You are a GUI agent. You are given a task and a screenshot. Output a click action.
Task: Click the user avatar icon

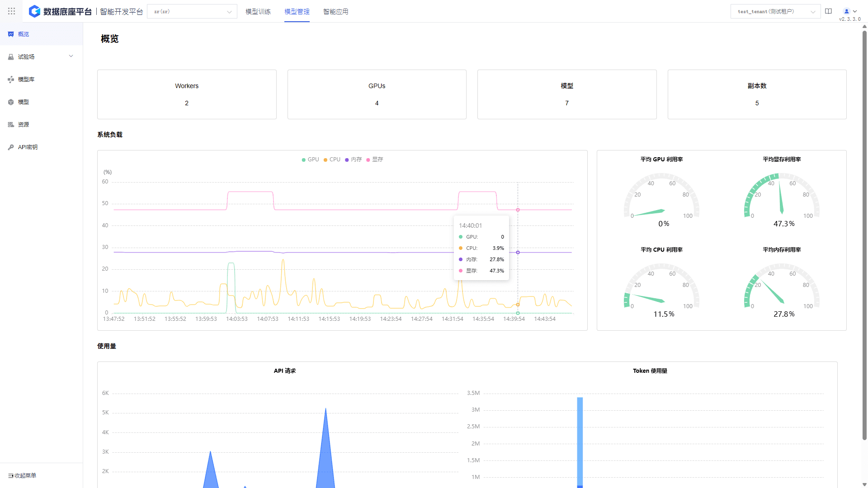pos(847,11)
